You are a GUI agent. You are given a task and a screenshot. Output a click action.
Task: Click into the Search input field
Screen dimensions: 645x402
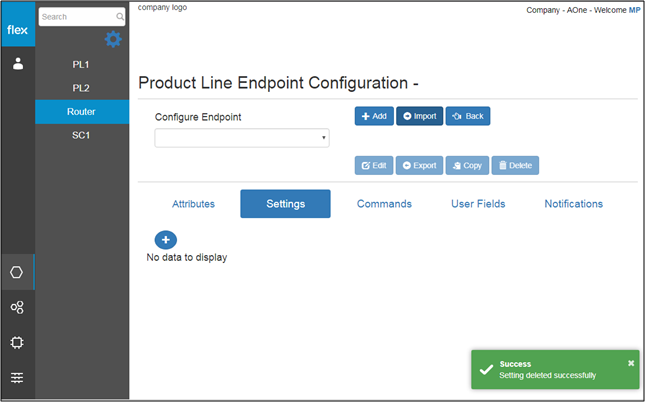[77, 17]
